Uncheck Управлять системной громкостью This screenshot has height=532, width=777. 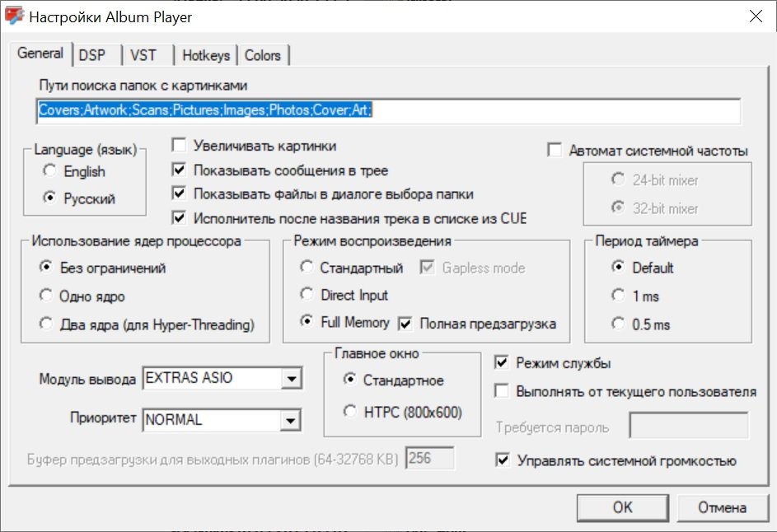point(502,460)
